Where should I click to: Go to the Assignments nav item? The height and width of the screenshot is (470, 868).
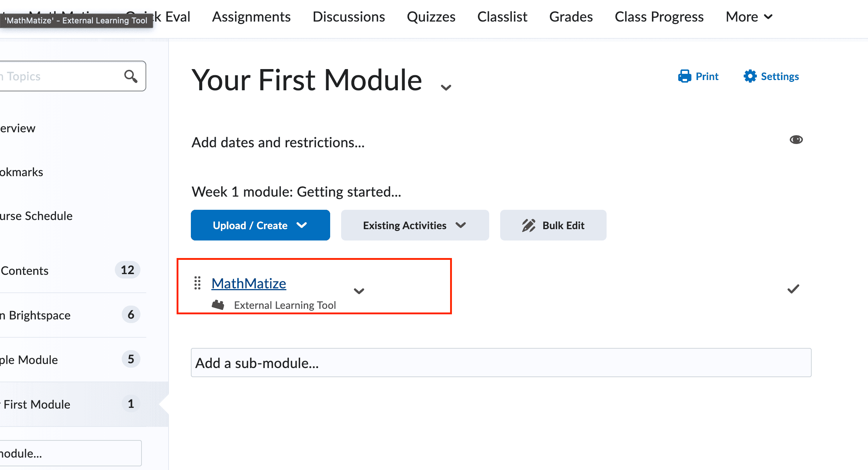251,17
